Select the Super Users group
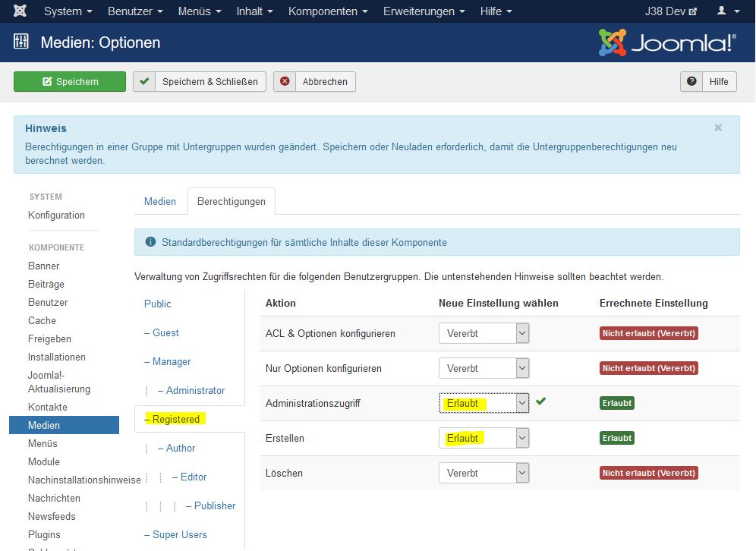The image size is (756, 551). 175,534
